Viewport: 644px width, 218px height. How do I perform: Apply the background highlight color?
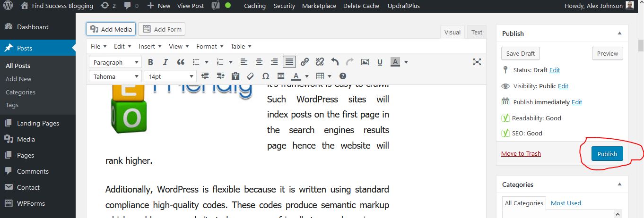click(x=395, y=62)
